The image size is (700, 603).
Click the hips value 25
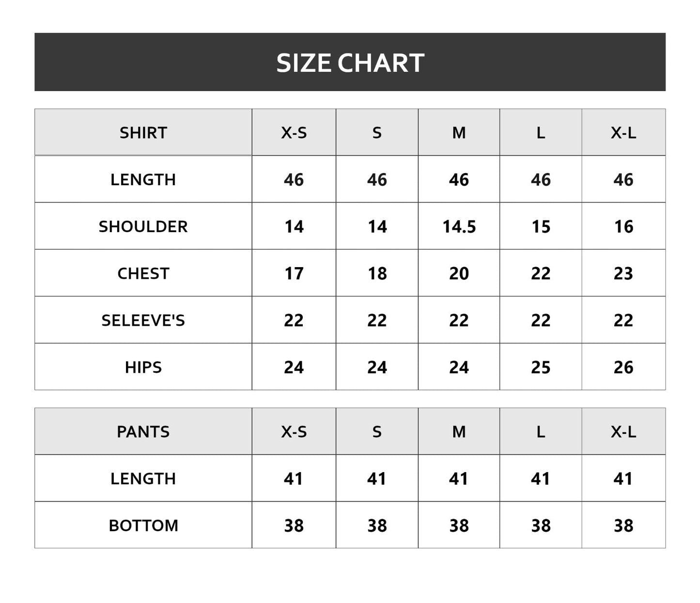click(541, 367)
